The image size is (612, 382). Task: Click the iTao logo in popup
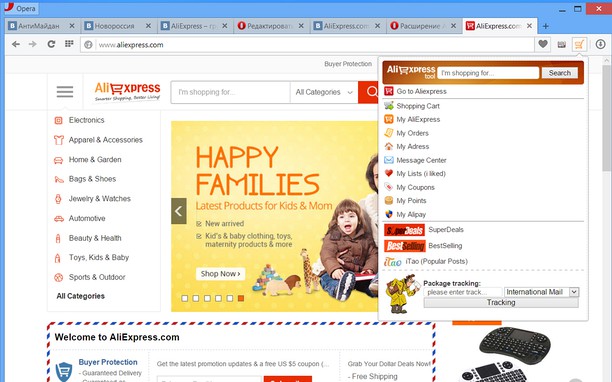pos(393,262)
